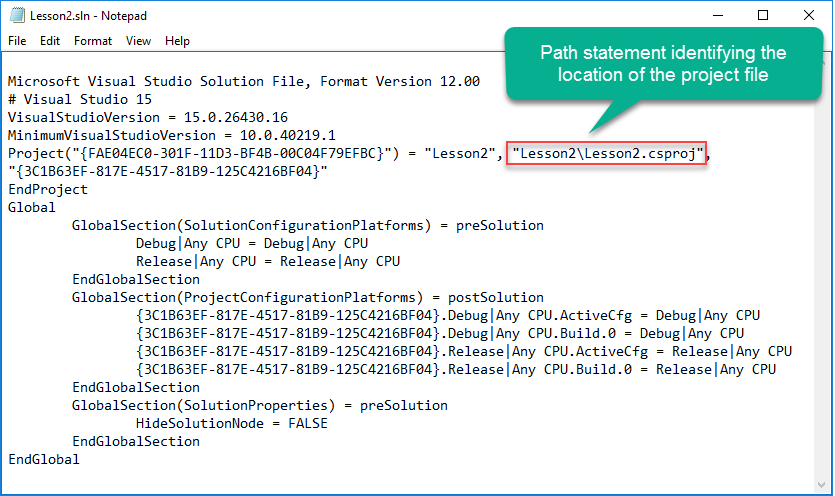The image size is (835, 496).
Task: Open the View menu
Action: [138, 41]
